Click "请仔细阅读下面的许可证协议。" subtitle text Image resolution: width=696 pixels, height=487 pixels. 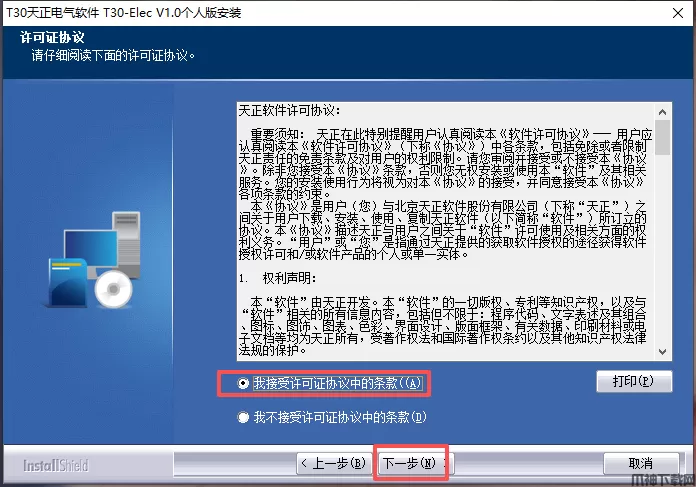click(114, 55)
